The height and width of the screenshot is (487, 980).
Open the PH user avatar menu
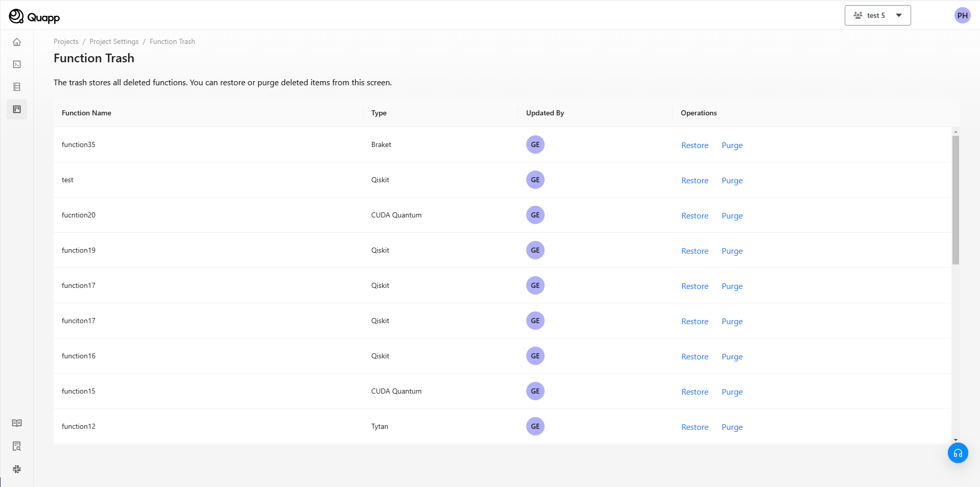pos(962,15)
